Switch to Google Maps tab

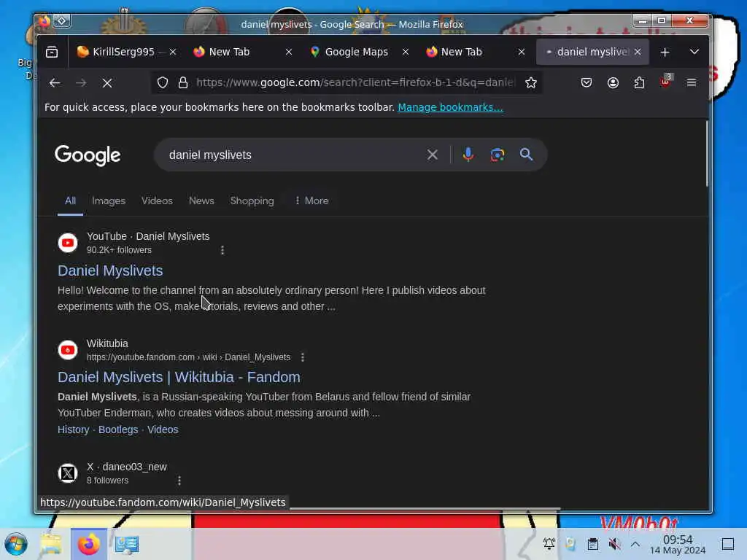click(356, 52)
